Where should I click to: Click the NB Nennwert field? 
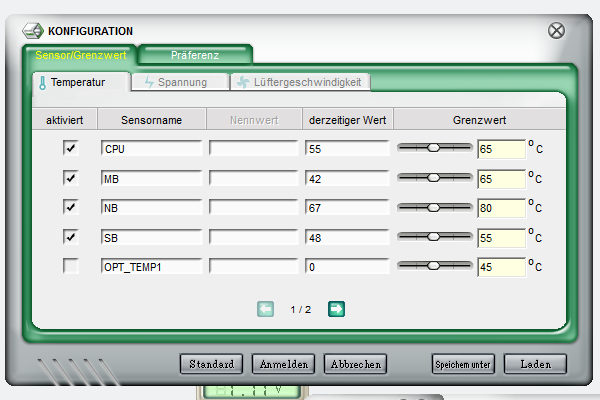(253, 207)
